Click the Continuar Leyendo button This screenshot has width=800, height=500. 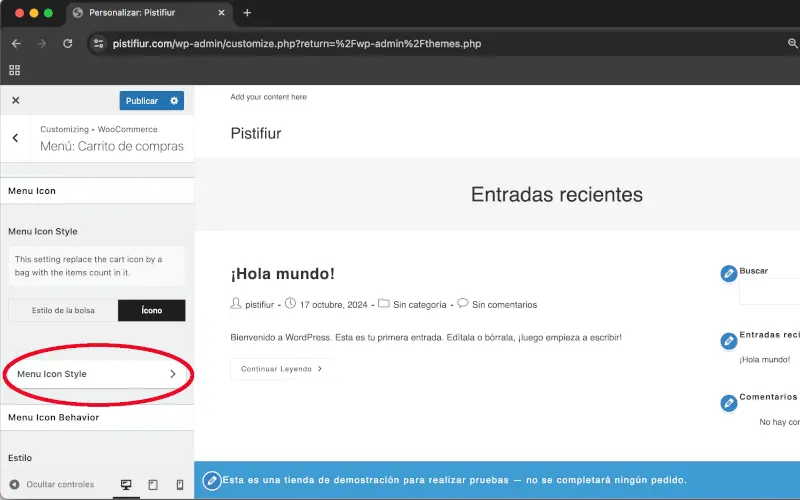coord(282,369)
